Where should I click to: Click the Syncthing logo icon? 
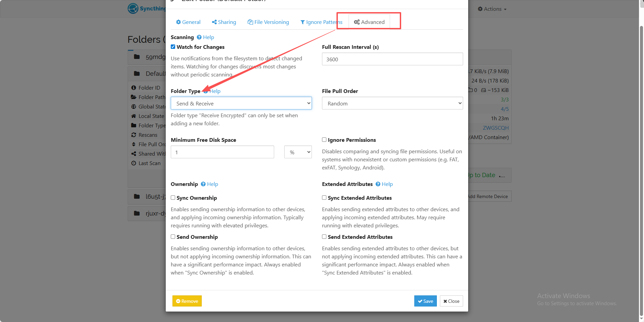[133, 8]
